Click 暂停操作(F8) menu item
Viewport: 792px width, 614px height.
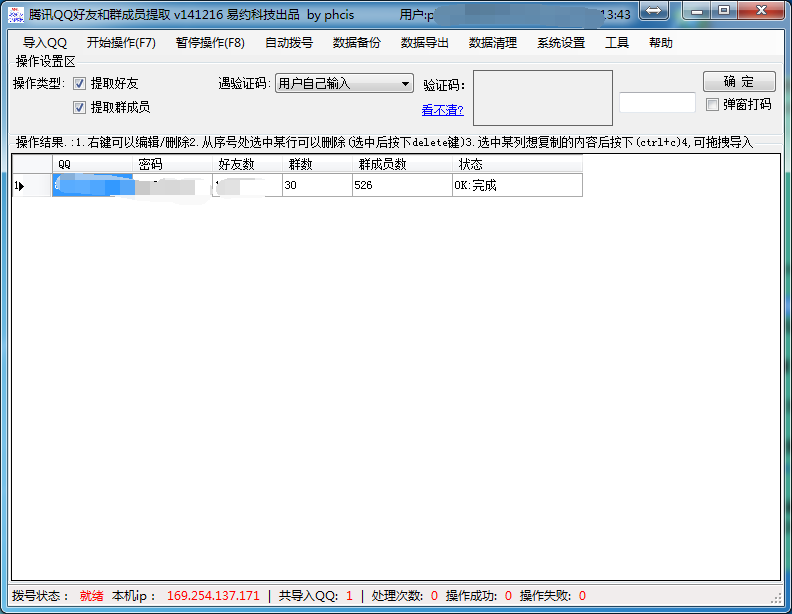pyautogui.click(x=210, y=43)
